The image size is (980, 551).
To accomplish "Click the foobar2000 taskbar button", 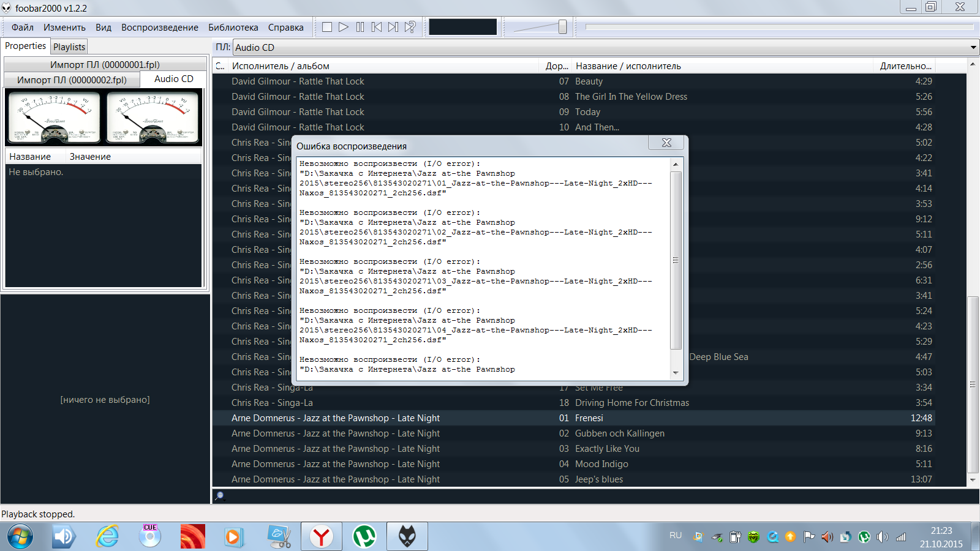I will point(407,537).
